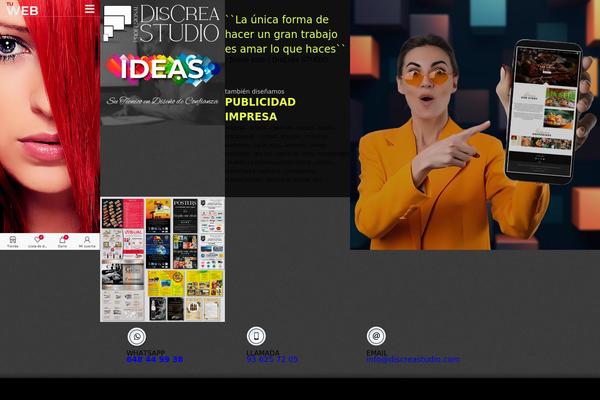This screenshot has height=400, width=600.
Task: Click the WhatsApp phone number link
Action: (155, 359)
